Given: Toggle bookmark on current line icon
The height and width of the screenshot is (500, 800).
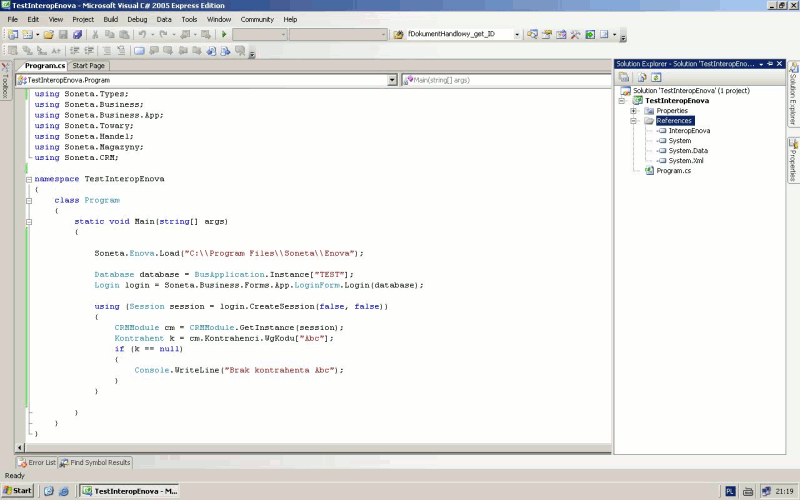Looking at the screenshot, I should (x=139, y=51).
